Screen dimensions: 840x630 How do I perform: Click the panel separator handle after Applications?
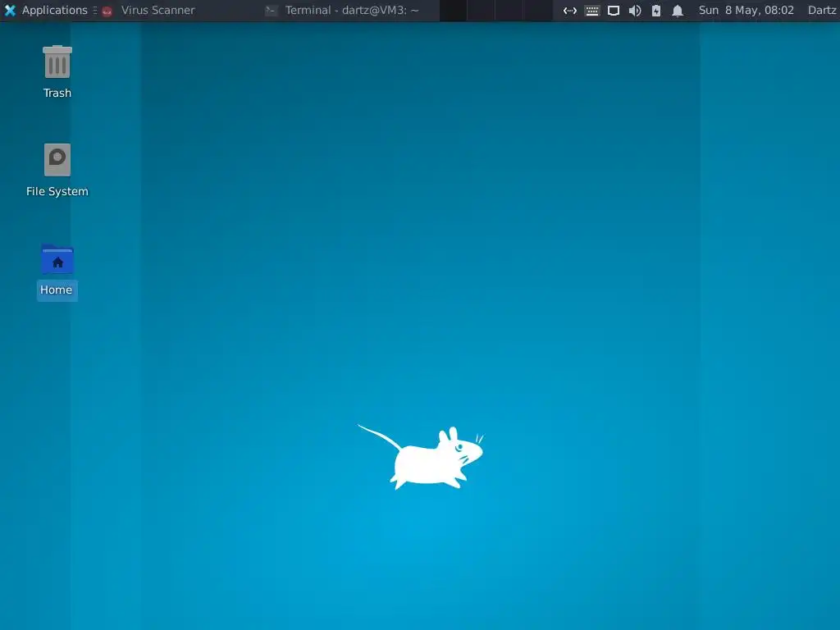95,10
